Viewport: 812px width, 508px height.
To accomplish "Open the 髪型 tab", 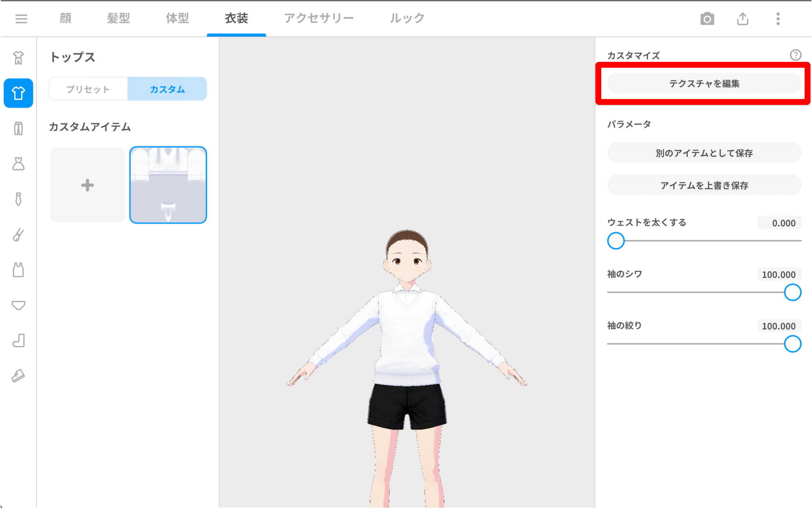I will click(119, 18).
